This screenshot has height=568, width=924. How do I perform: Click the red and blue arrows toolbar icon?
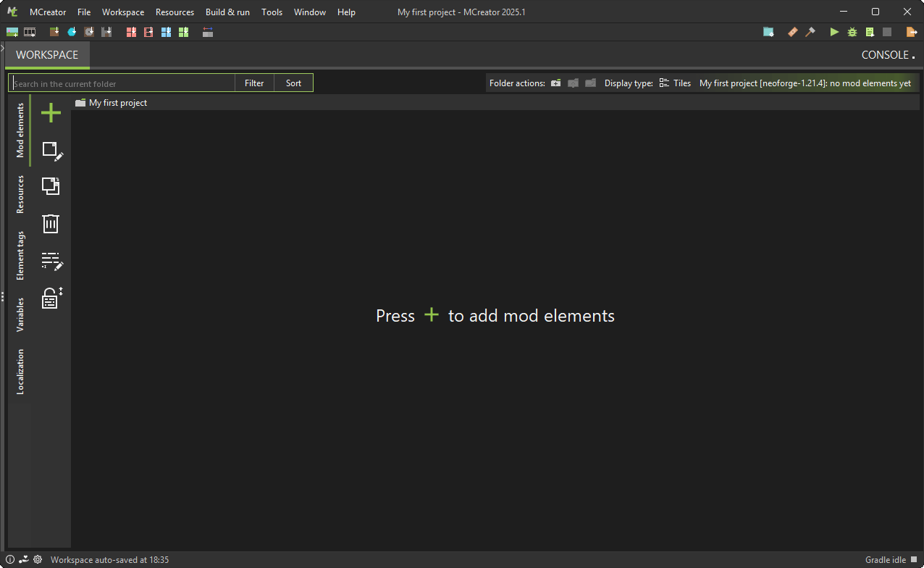tap(208, 32)
